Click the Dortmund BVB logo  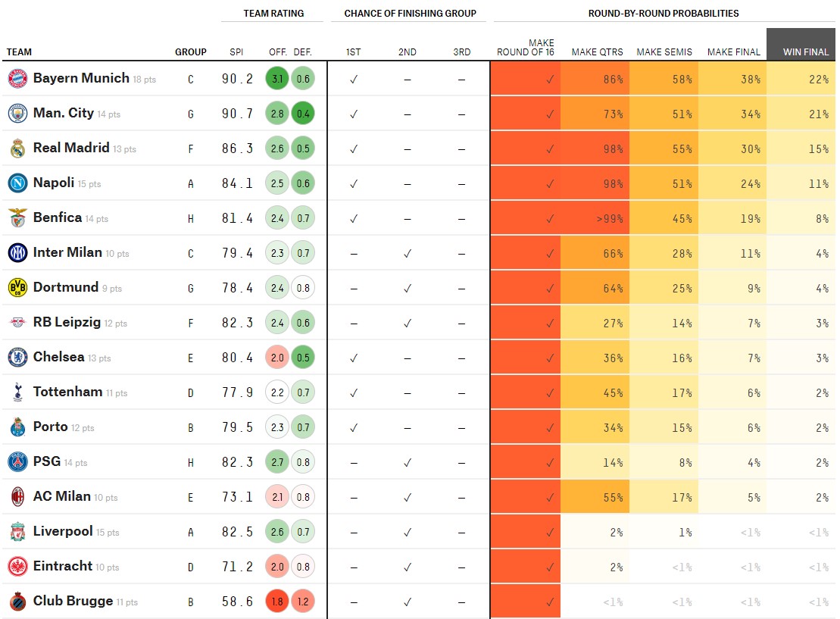pyautogui.click(x=17, y=288)
